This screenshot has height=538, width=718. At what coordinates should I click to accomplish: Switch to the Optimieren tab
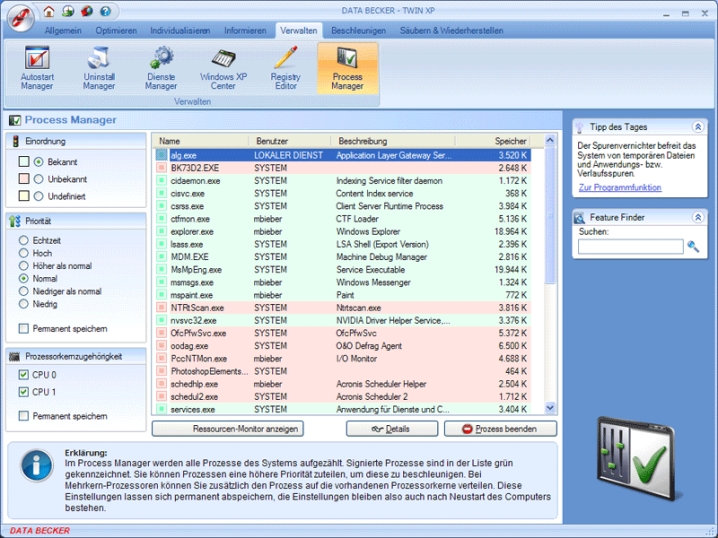116,31
